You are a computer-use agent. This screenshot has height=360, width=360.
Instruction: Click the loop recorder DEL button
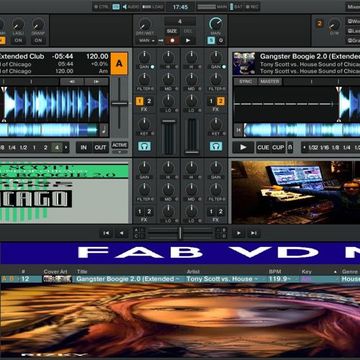point(188,31)
